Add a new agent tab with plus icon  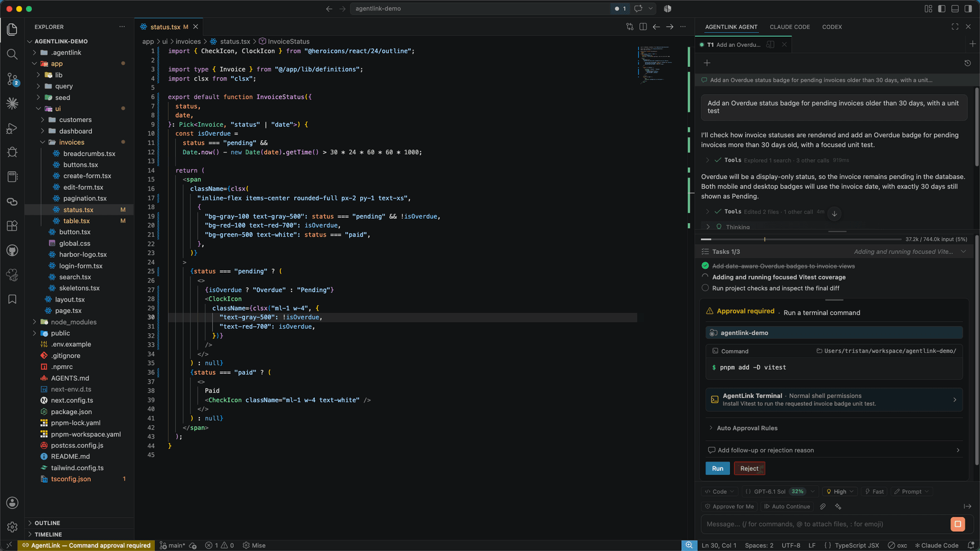tap(972, 44)
